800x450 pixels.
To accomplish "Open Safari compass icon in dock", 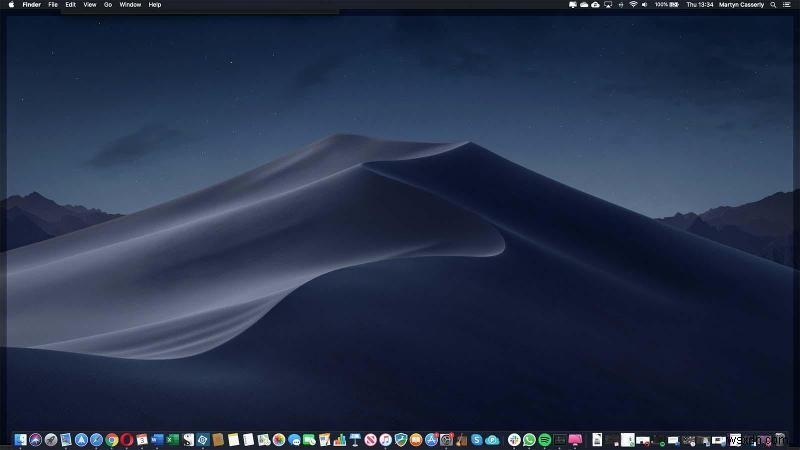I will coord(96,440).
